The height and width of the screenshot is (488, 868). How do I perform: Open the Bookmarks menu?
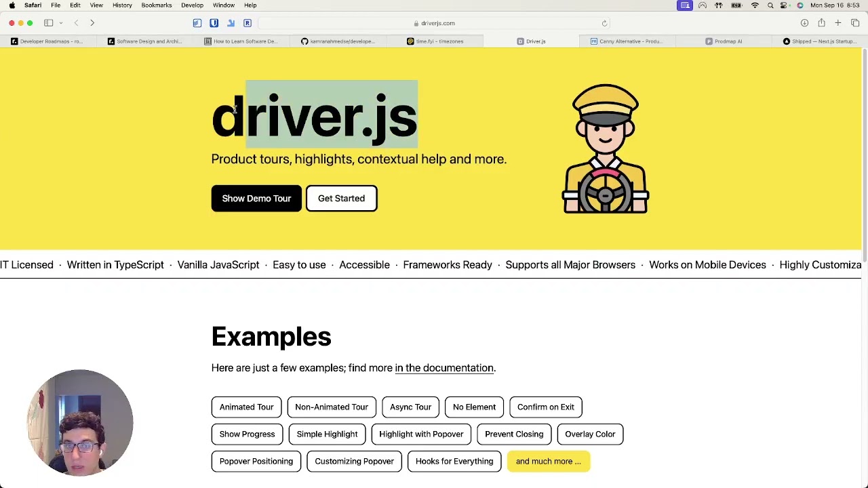pyautogui.click(x=156, y=5)
